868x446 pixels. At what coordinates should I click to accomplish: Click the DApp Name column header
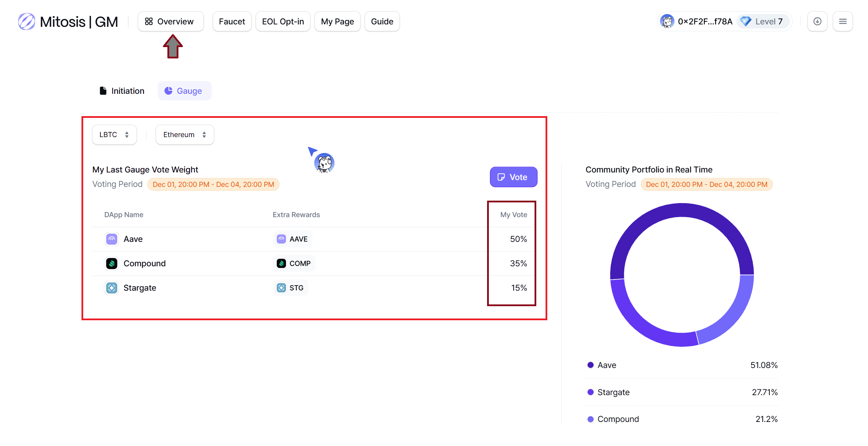click(x=124, y=215)
